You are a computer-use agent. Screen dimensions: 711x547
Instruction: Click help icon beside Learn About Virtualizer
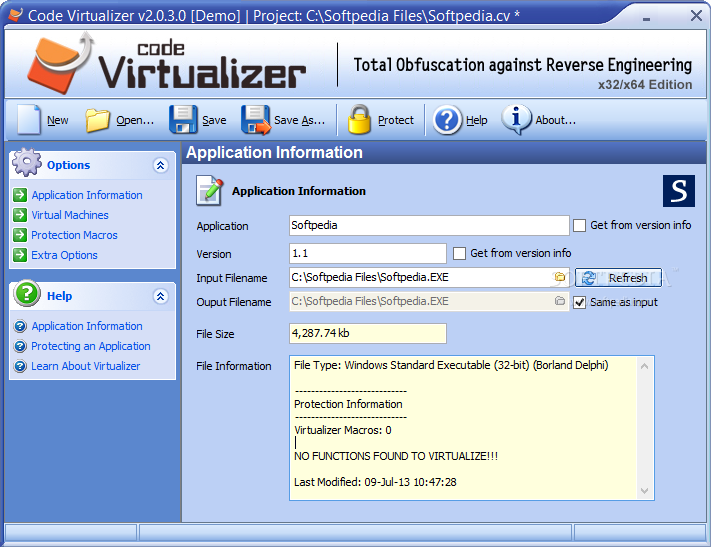(20, 366)
